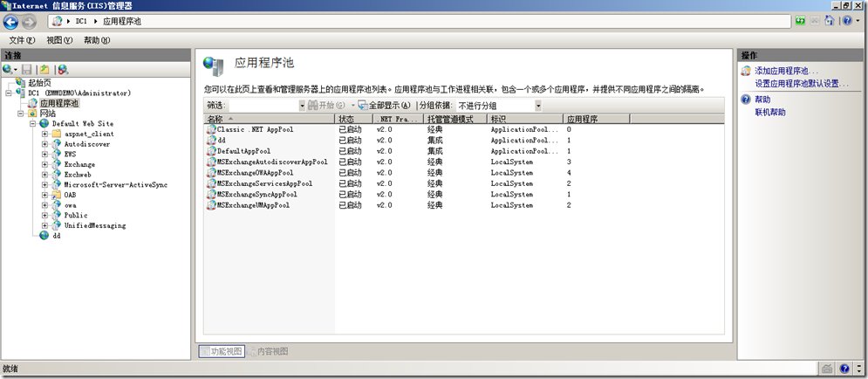
Task: Click the Home icon in address bar
Action: (x=829, y=21)
